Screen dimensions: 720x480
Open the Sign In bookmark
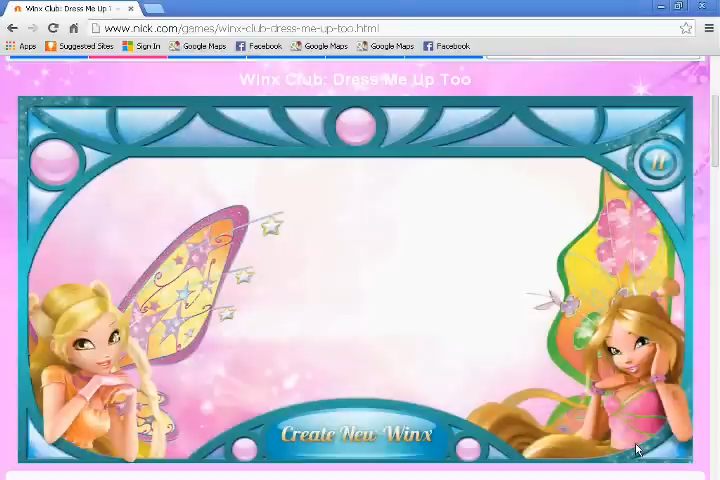[141, 46]
